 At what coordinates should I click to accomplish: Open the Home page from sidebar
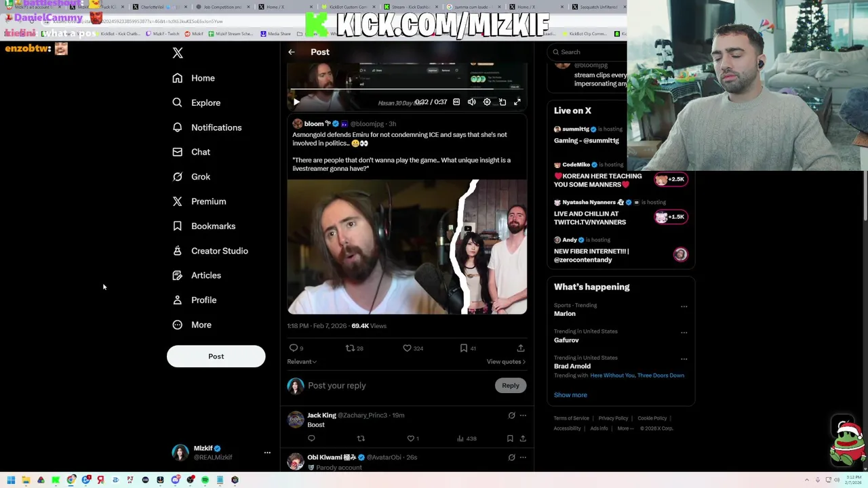[193, 78]
